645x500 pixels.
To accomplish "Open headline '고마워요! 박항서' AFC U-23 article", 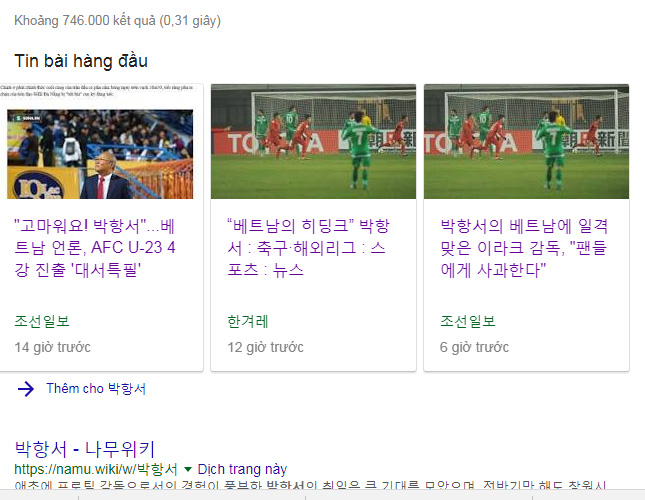I will [95, 248].
